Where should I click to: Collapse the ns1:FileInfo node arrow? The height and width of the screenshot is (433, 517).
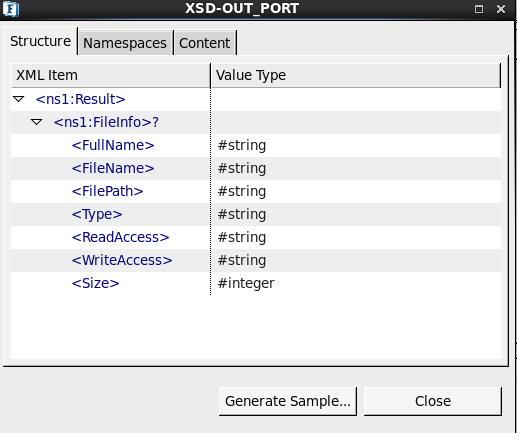point(37,122)
